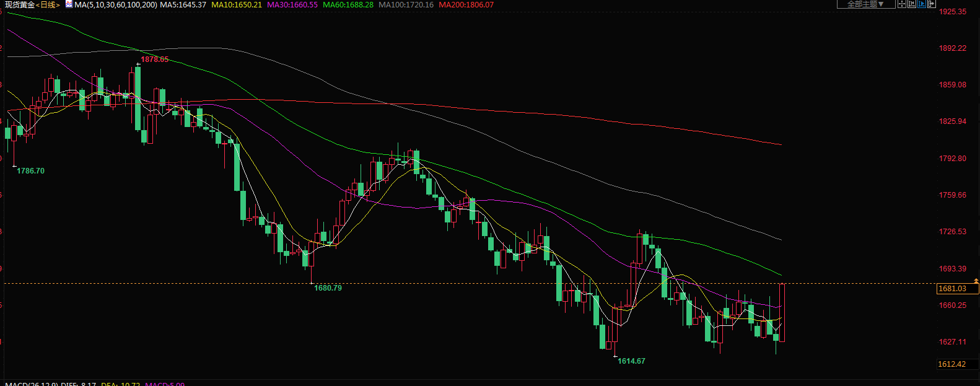This screenshot has height=386, width=980.
Task: Click the green MA60:1688.28 legend
Action: click(x=348, y=5)
